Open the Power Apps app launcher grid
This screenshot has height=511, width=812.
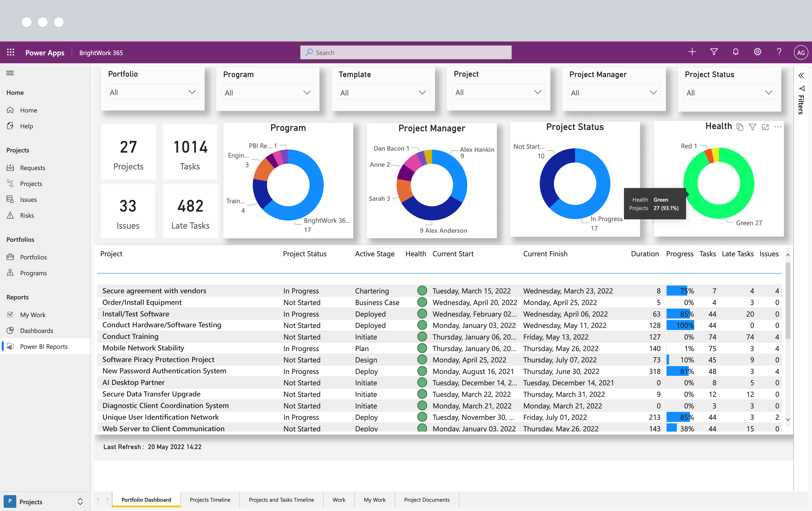(x=10, y=52)
